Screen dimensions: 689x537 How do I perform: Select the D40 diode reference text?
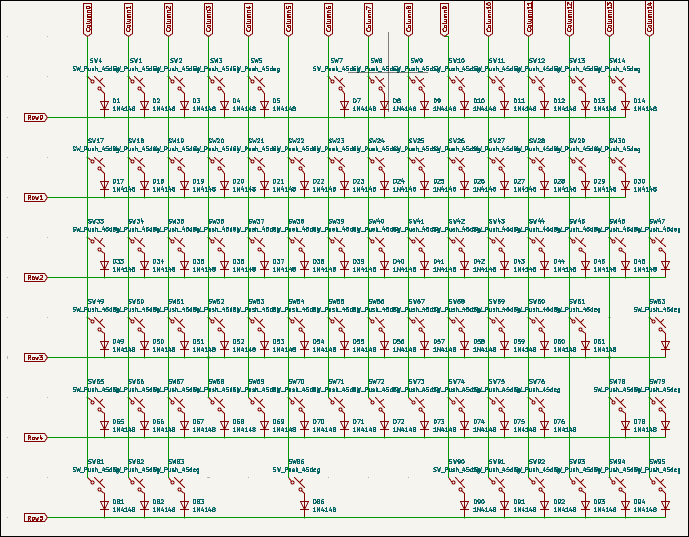(x=399, y=261)
